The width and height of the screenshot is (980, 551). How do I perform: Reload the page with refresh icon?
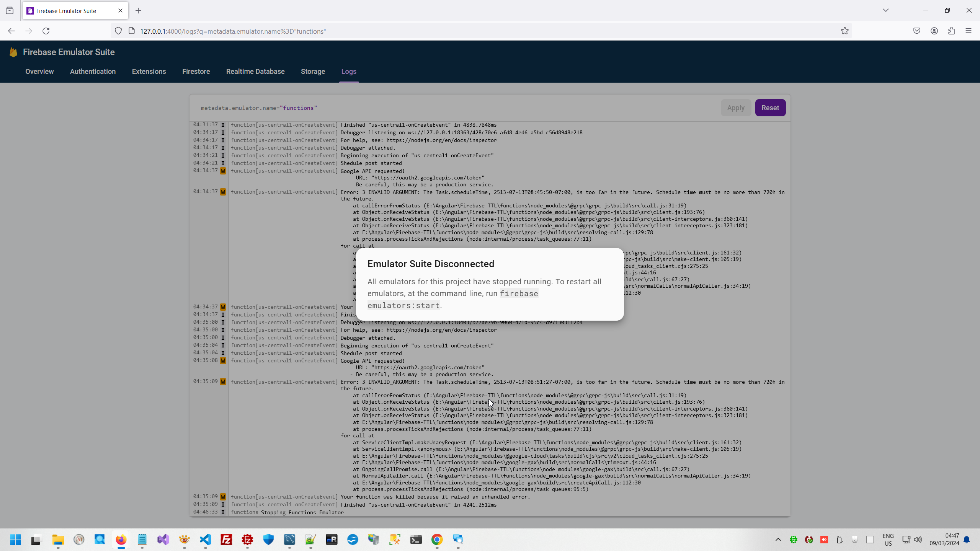(46, 31)
